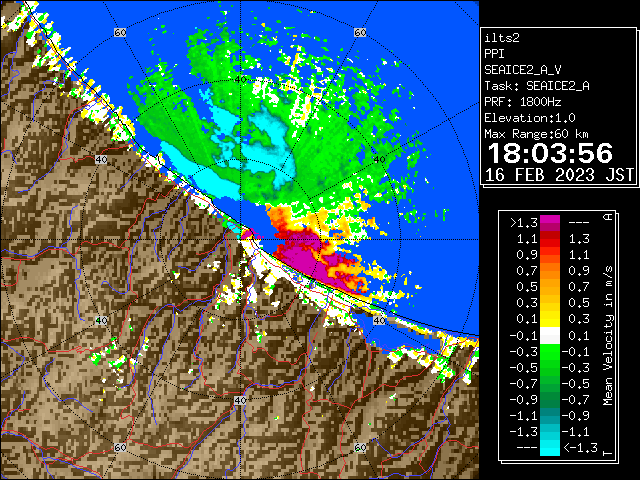Click the bottom-left '60' range ring label

tap(120, 447)
